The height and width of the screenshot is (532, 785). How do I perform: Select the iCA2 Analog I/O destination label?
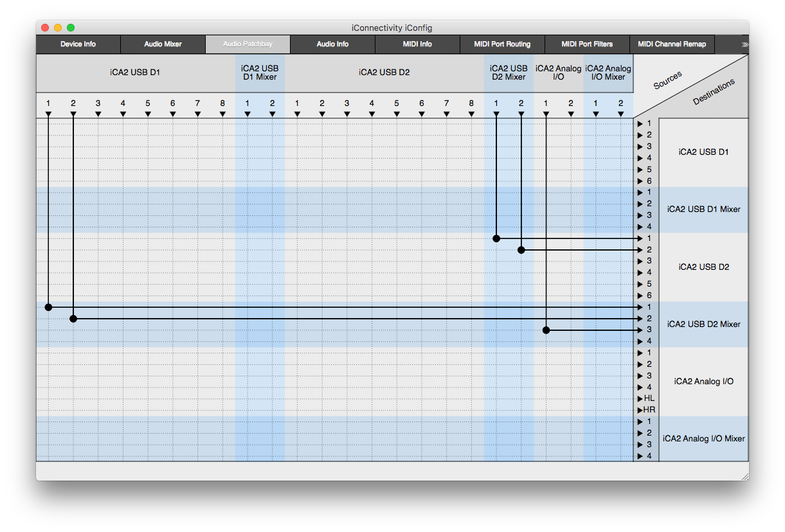[703, 382]
